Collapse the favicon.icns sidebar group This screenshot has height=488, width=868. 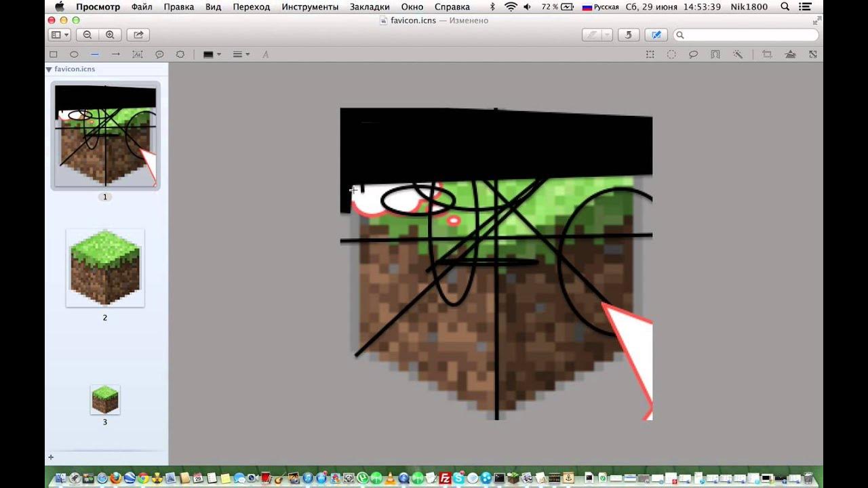pyautogui.click(x=49, y=69)
